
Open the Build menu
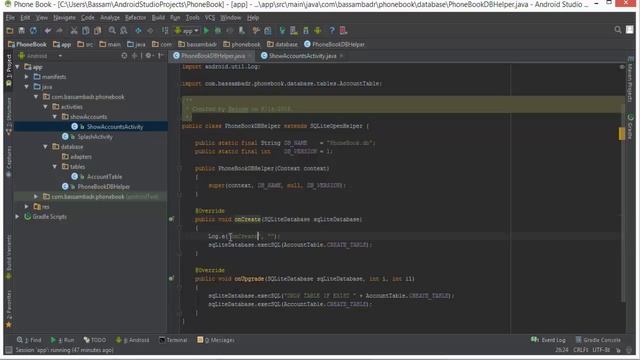[158, 18]
